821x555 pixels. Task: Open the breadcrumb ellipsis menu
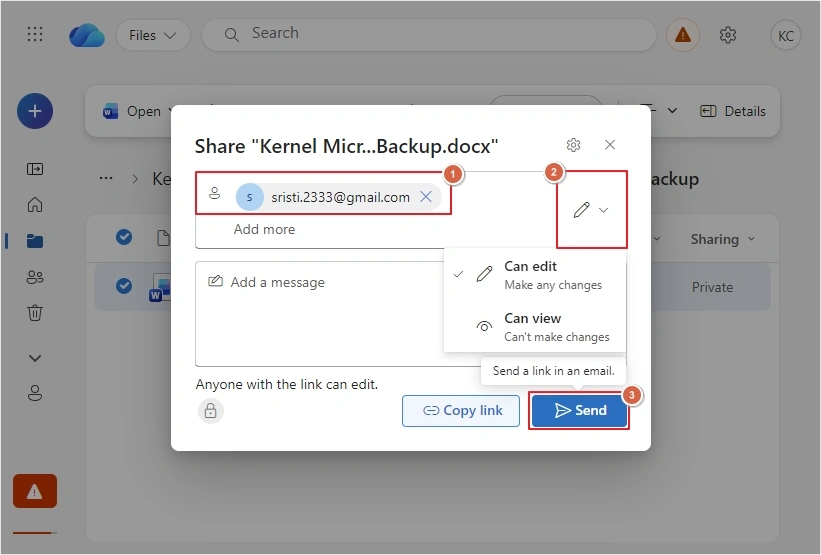(106, 179)
